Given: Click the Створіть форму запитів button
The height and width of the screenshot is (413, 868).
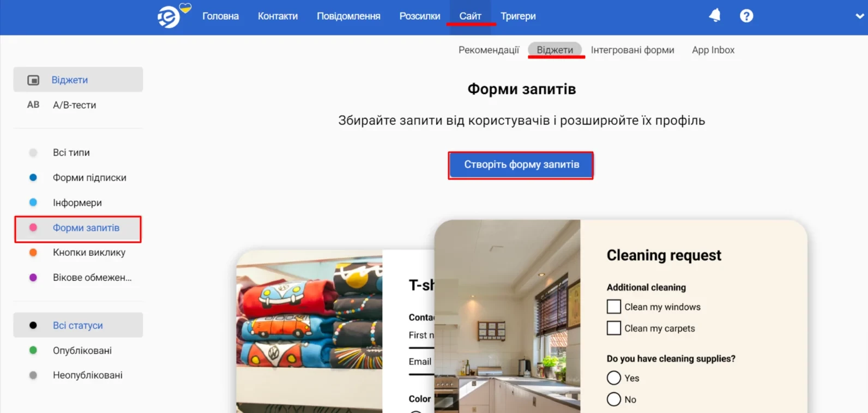Looking at the screenshot, I should pyautogui.click(x=521, y=165).
